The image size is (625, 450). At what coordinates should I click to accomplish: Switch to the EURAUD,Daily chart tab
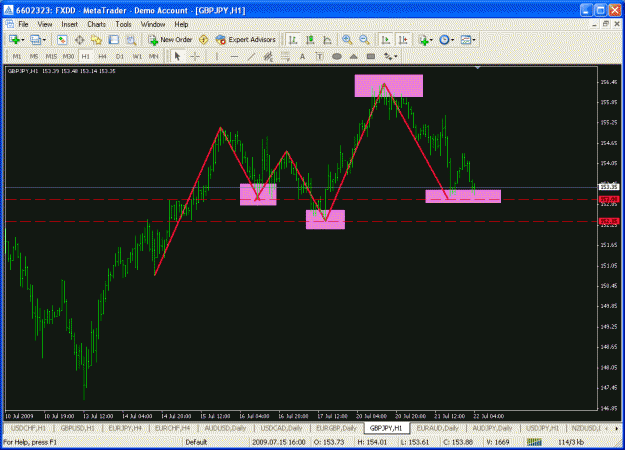point(437,428)
